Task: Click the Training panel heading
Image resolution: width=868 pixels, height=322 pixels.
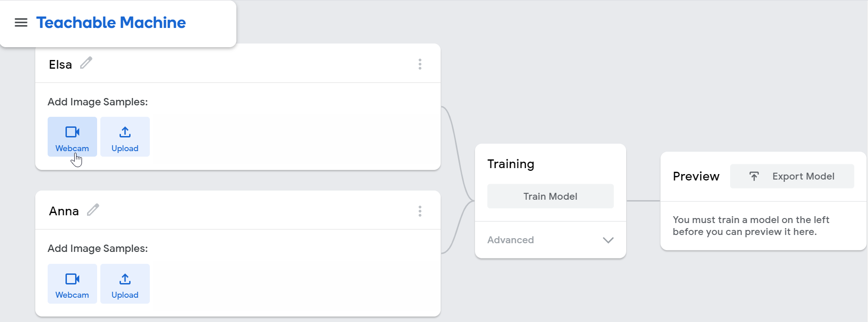Action: [x=511, y=164]
